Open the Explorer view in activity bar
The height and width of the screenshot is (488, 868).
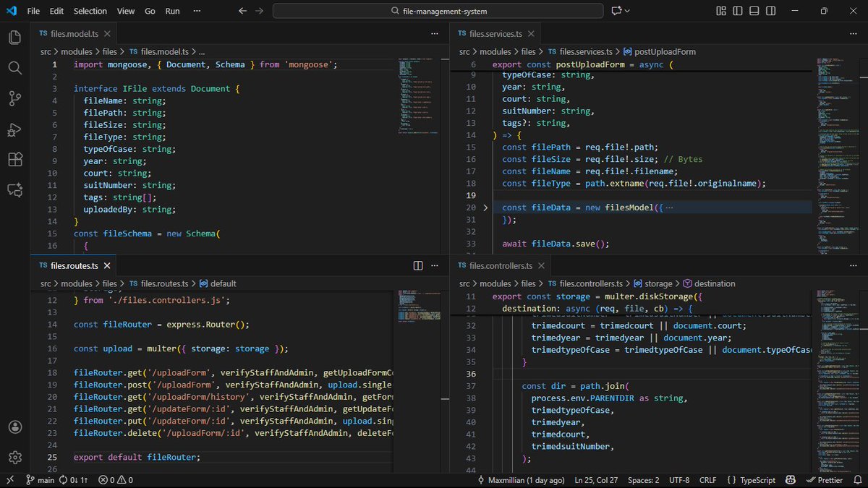(x=14, y=38)
